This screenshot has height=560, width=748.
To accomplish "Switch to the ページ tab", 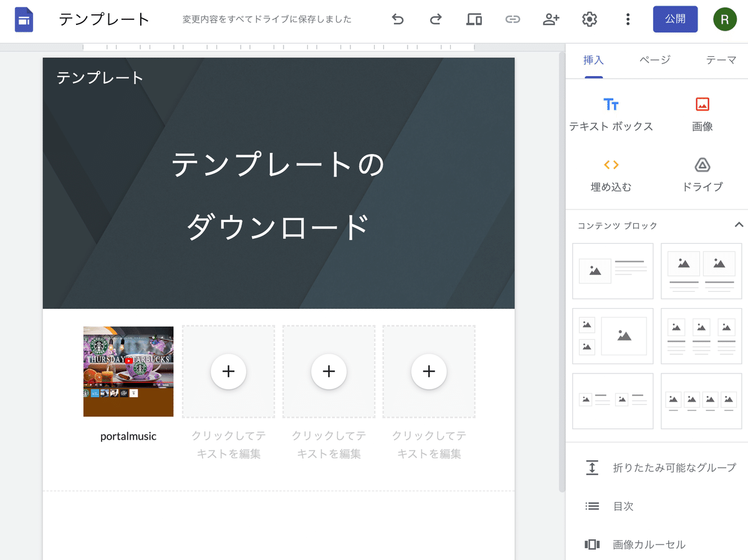I will coord(655,60).
